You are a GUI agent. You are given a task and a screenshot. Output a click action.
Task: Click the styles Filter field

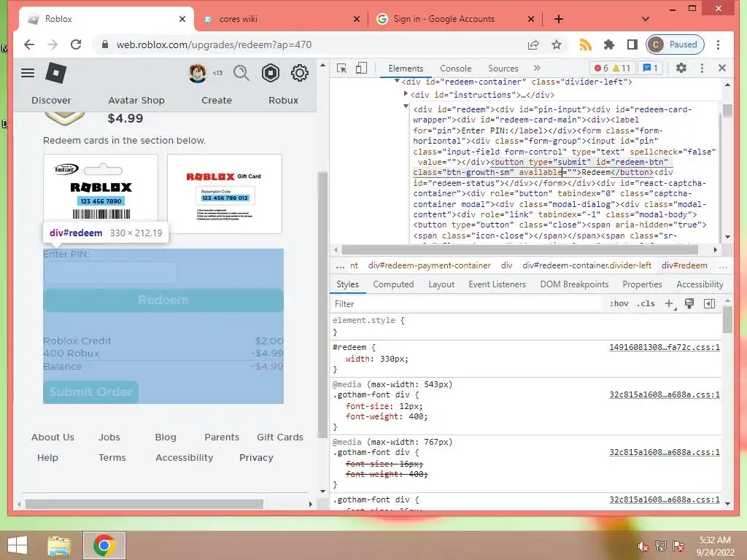(x=467, y=304)
